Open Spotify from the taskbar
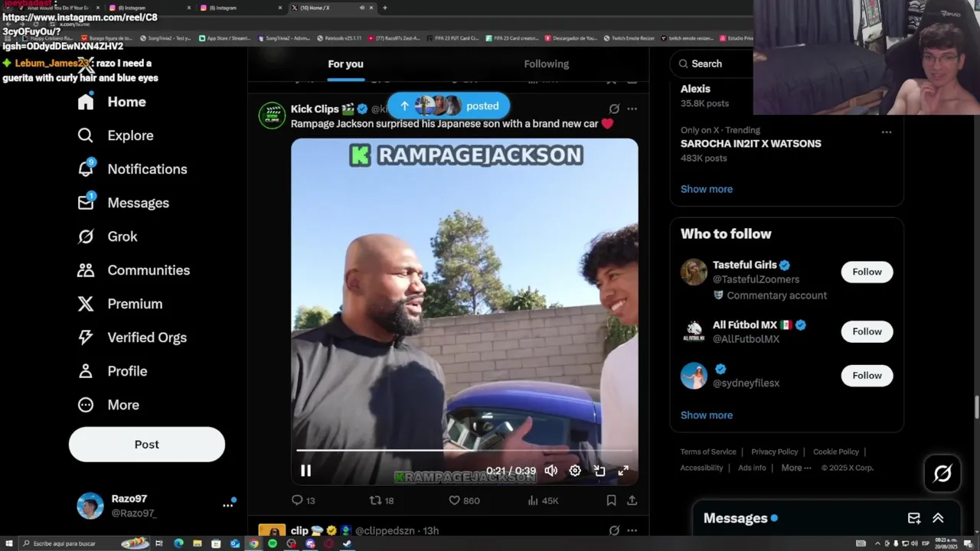This screenshot has height=551, width=980. (273, 543)
